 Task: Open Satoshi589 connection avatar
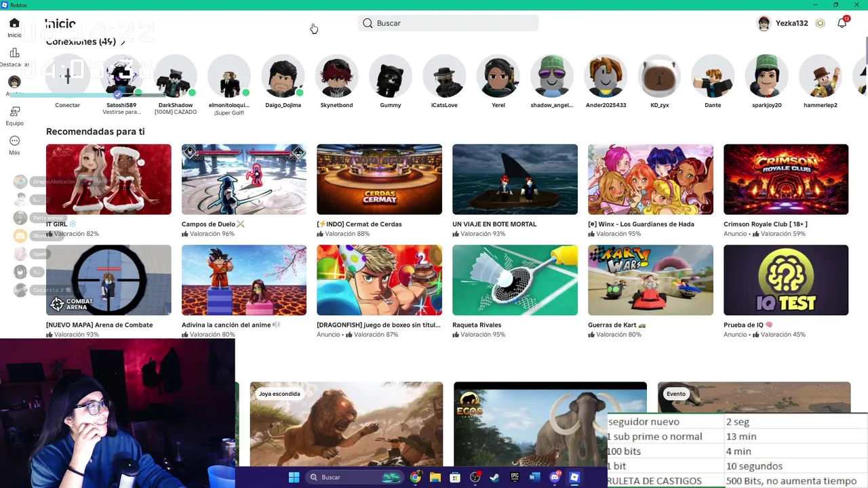[x=121, y=76]
